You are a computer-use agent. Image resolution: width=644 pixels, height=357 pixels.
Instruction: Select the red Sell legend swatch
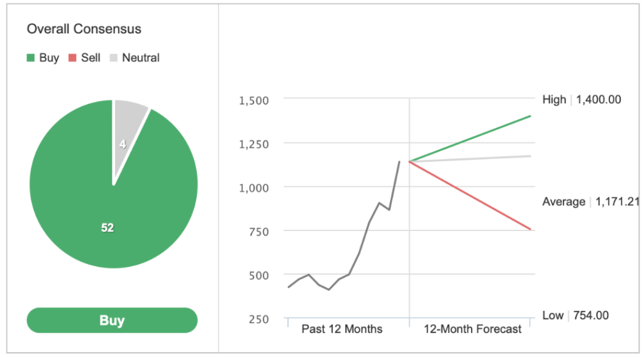click(x=73, y=58)
